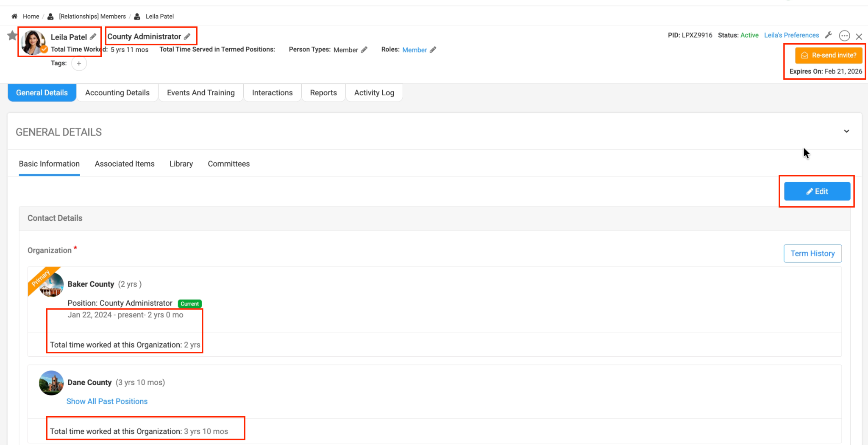This screenshot has height=445, width=868.
Task: Open the more options ellipsis icon
Action: [844, 36]
